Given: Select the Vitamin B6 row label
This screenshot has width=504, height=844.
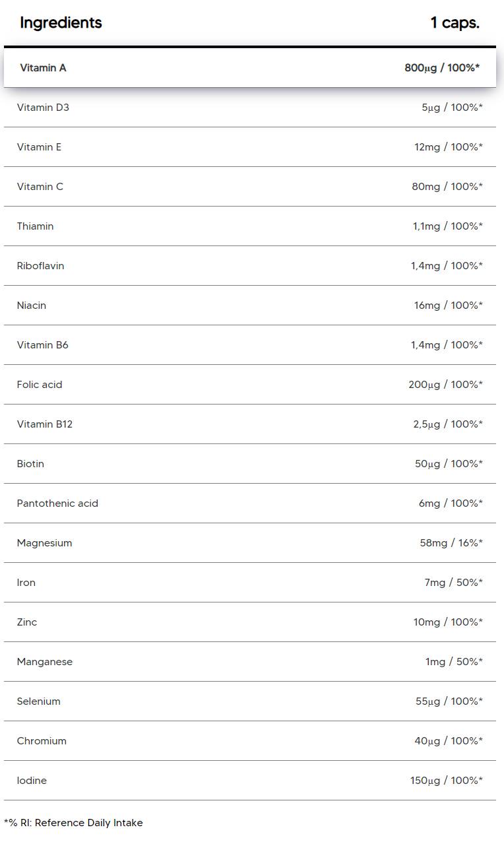Looking at the screenshot, I should (42, 344).
